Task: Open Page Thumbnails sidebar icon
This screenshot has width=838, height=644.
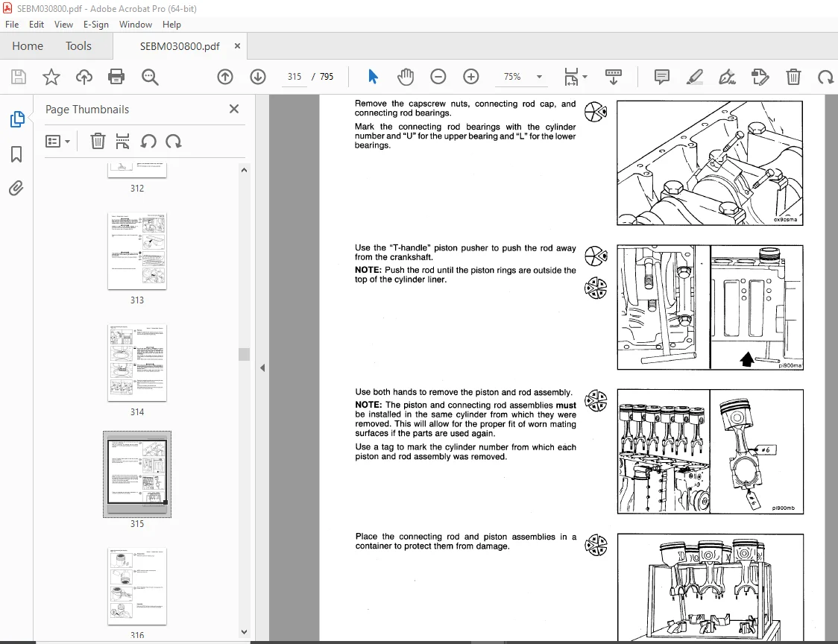Action: [16, 119]
